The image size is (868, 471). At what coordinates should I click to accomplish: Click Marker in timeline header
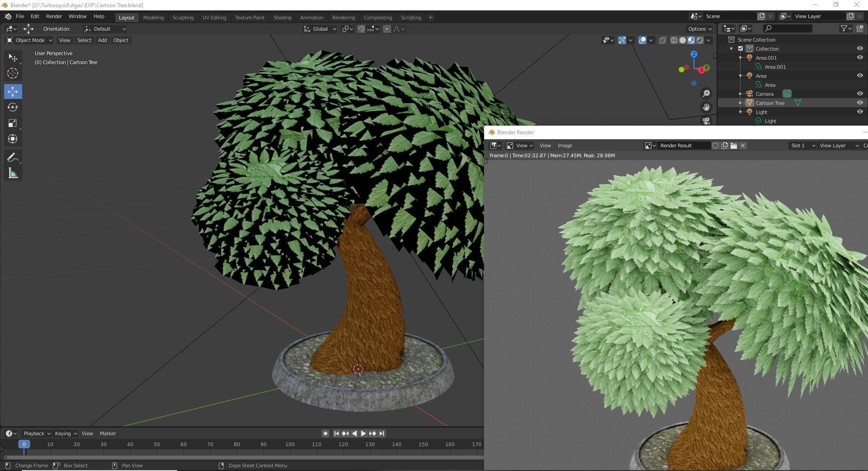108,433
